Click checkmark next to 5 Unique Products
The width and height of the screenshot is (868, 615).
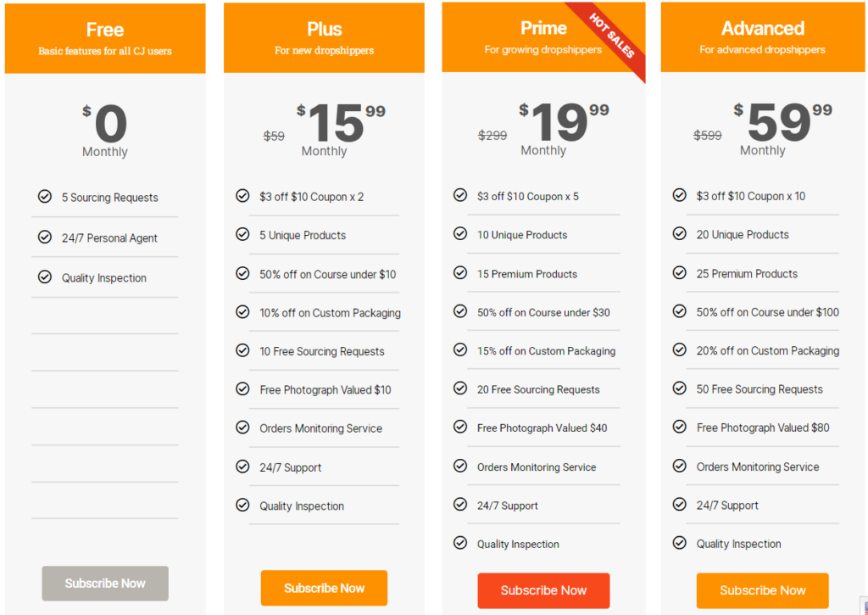point(242,234)
